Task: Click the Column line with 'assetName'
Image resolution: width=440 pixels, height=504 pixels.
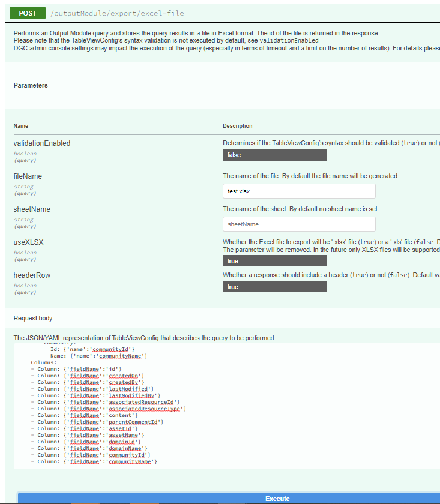Action: coord(88,435)
